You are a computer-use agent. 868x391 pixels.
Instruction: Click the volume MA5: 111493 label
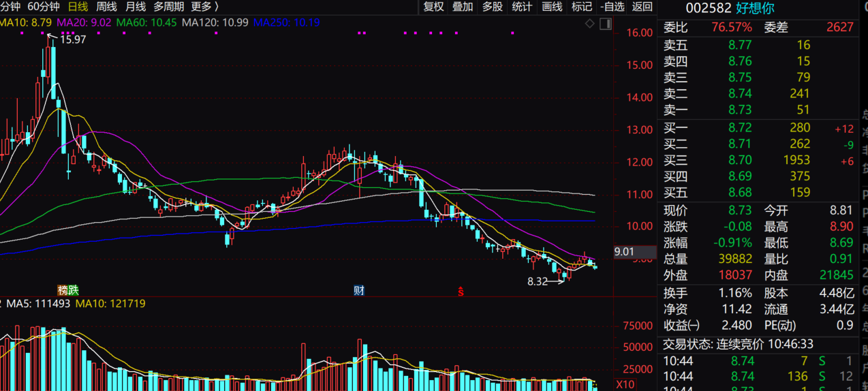pyautogui.click(x=38, y=303)
